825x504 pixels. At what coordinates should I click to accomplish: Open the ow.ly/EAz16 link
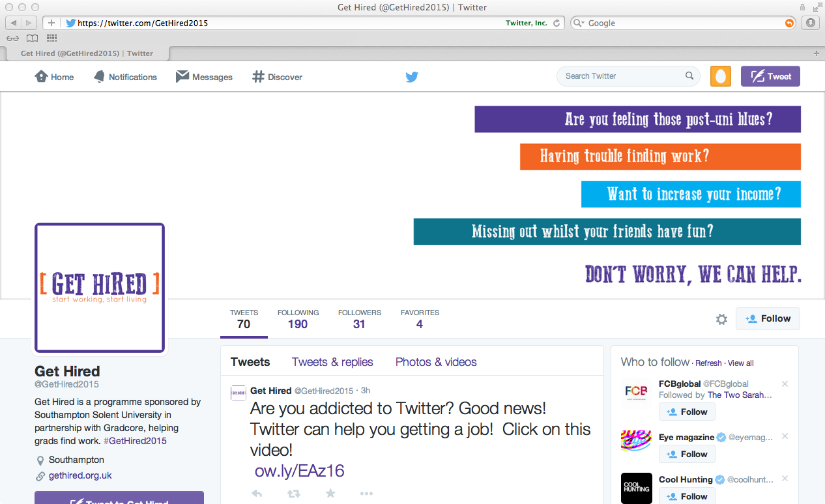[x=299, y=471]
